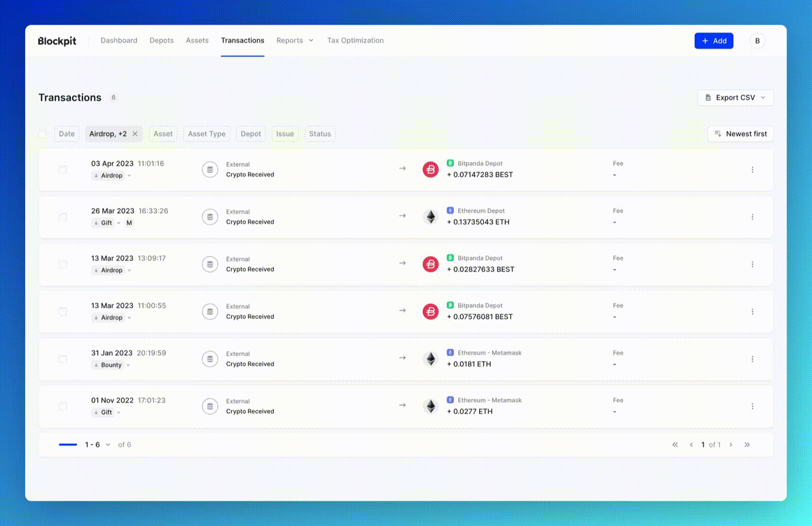Image resolution: width=812 pixels, height=526 pixels.
Task: Open Depot filter
Action: click(x=251, y=134)
